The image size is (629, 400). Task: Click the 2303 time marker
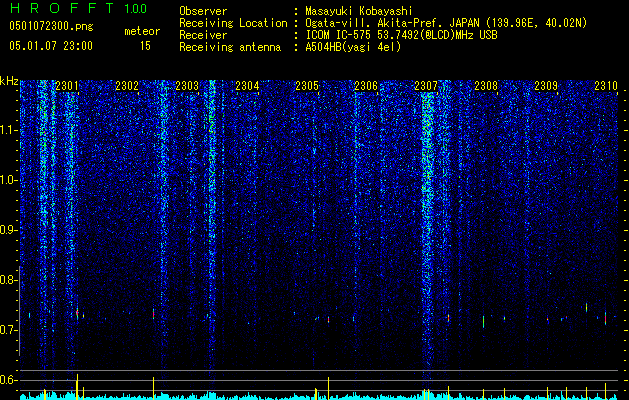[x=187, y=86]
